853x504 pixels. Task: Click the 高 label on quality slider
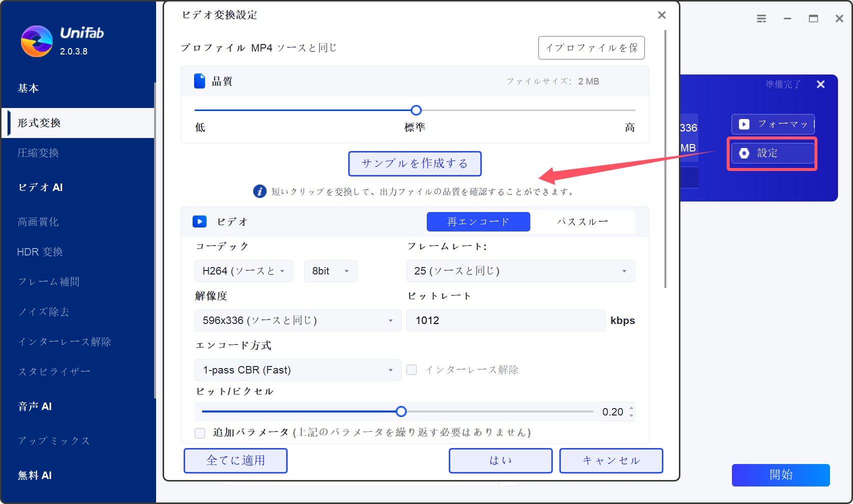pos(630,127)
